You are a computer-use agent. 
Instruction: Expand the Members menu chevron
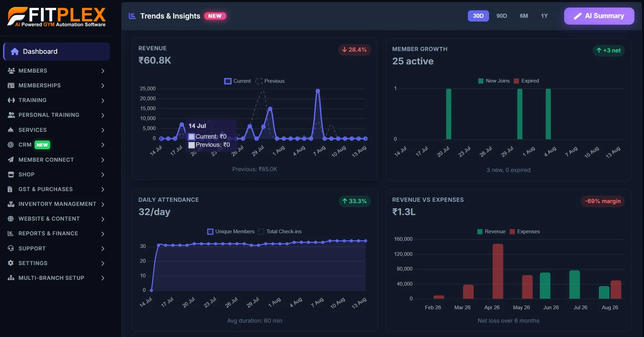pyautogui.click(x=103, y=71)
